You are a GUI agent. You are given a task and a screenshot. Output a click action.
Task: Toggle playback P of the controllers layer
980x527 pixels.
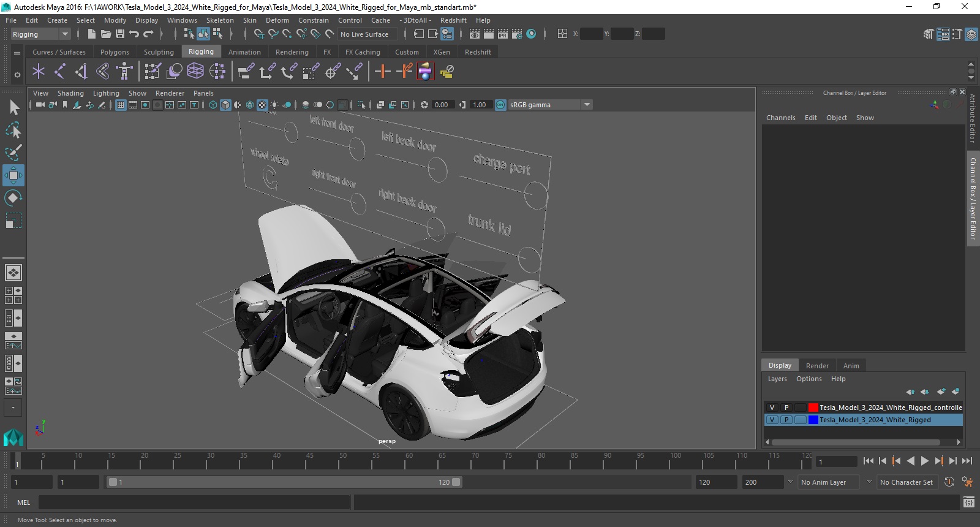786,408
